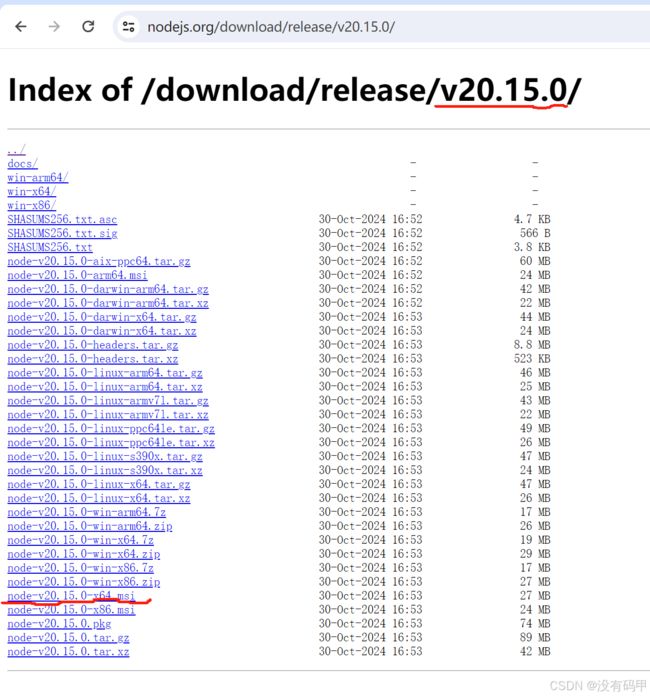Screen dimensions: 650x696
Task: Click the 60 MB size value
Action: [535, 261]
